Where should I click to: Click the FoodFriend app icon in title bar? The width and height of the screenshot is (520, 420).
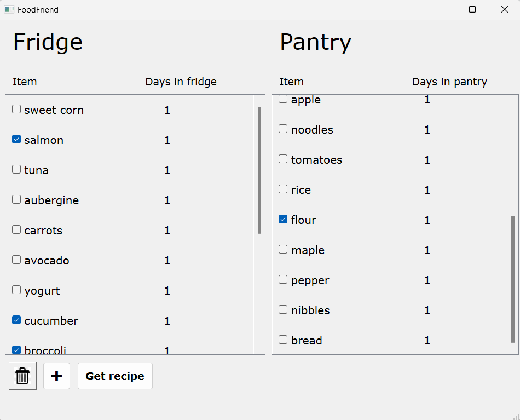[x=9, y=9]
